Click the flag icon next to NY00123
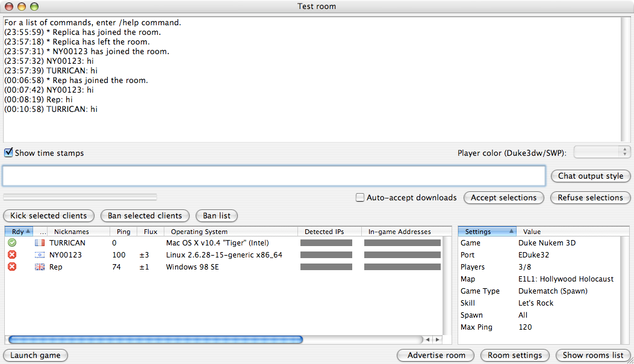The image size is (634, 364). [40, 255]
